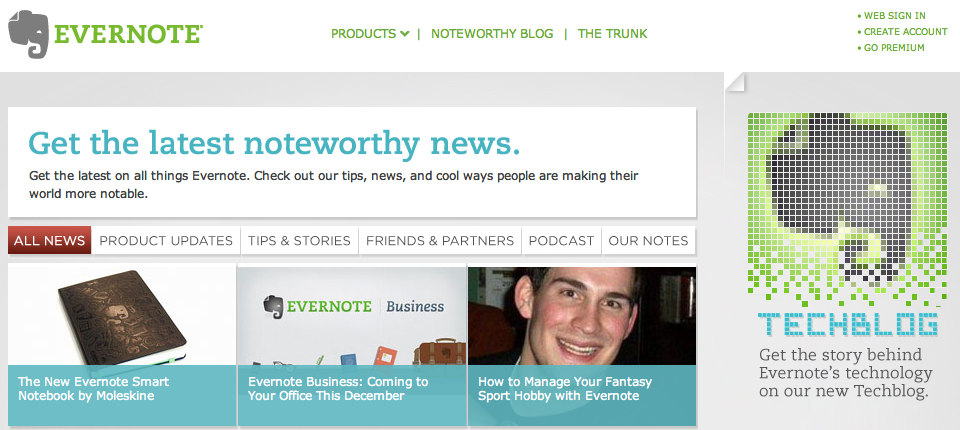Go to The Trunk page
Screen dimensions: 960x430
(612, 34)
